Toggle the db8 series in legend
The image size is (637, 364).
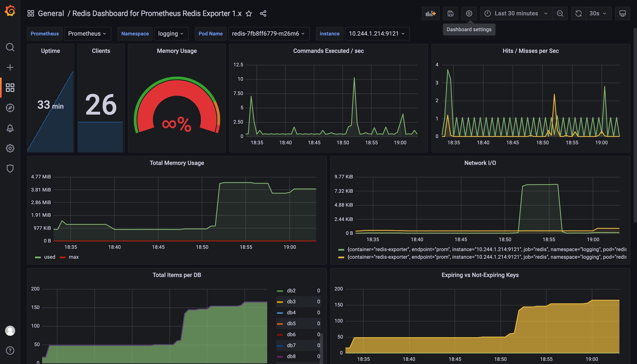291,356
